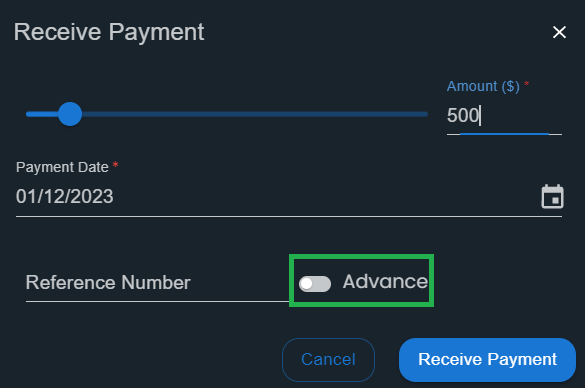588x391 pixels.
Task: Click the Amount ($) field label
Action: point(485,87)
